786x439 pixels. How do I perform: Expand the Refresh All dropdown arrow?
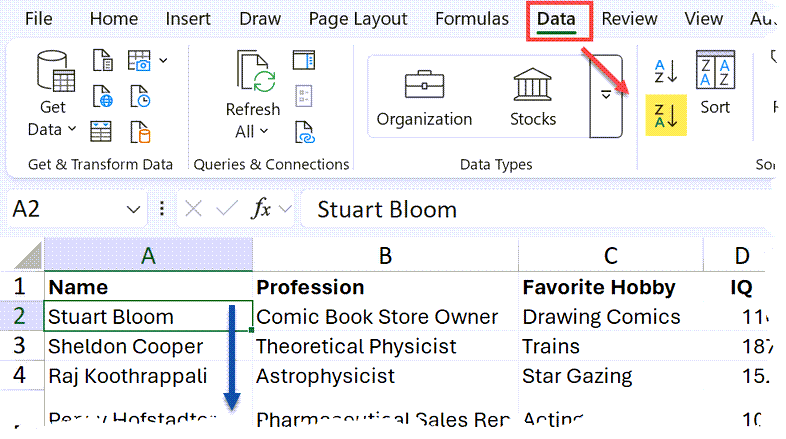(264, 131)
